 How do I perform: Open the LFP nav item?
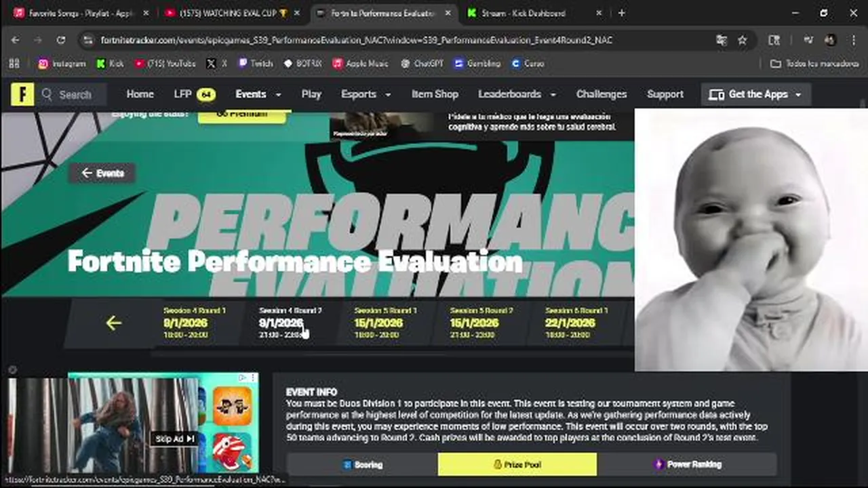pyautogui.click(x=195, y=94)
